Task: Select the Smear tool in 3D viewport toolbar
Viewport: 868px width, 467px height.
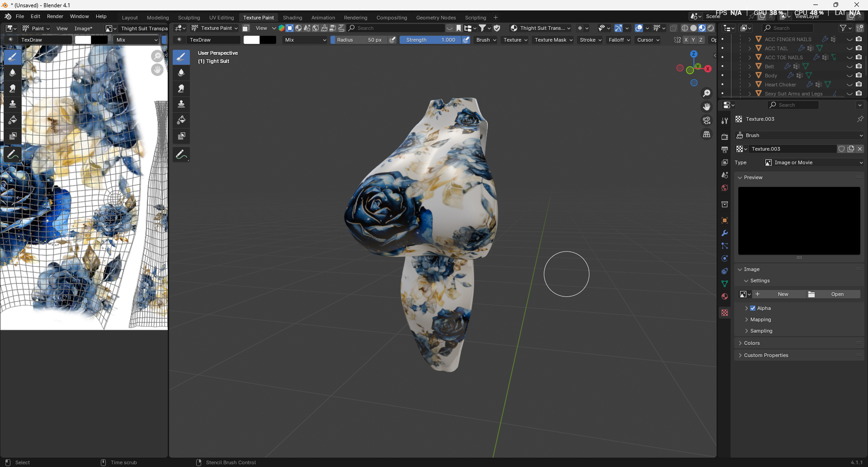Action: coord(181,89)
